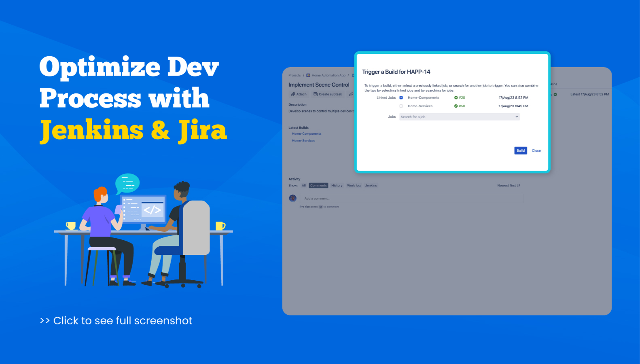
Task: Click the 'Add a comment...' field
Action: click(411, 199)
